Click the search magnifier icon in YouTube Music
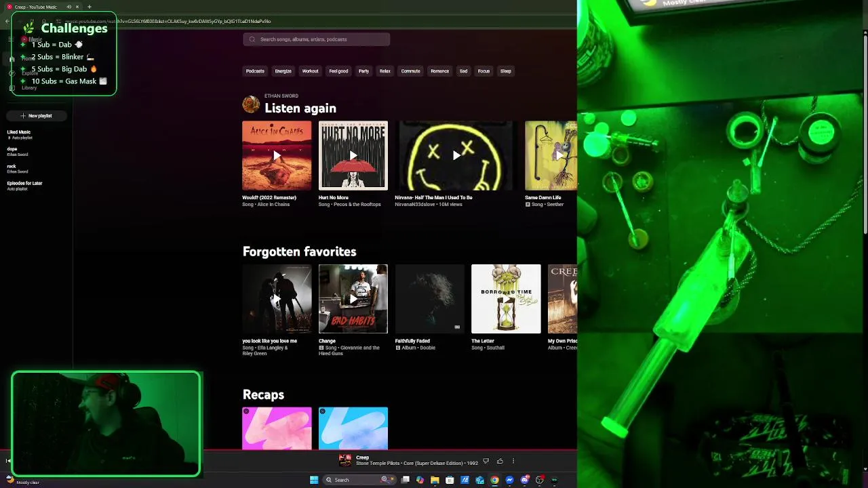The width and height of the screenshot is (868, 488). click(252, 39)
